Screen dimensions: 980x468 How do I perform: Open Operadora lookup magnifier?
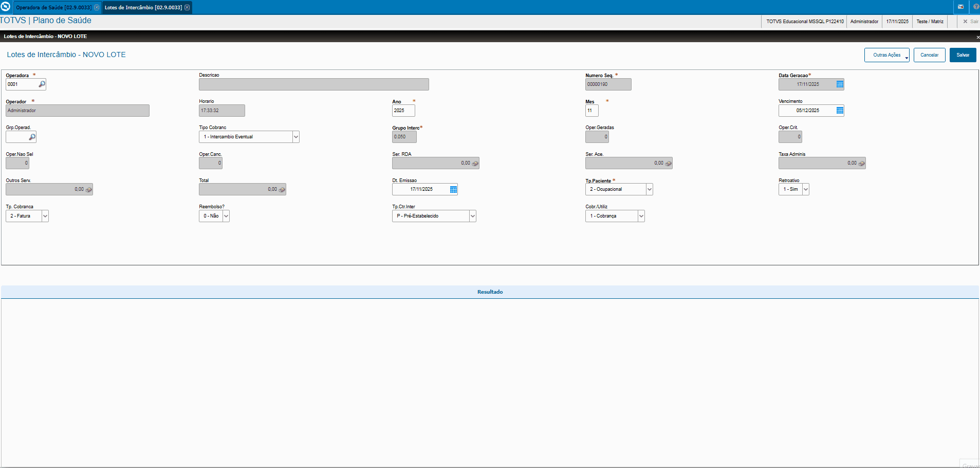click(42, 84)
